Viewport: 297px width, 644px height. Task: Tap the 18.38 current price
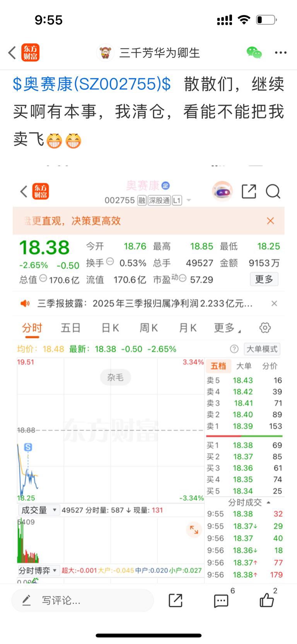coord(44,247)
